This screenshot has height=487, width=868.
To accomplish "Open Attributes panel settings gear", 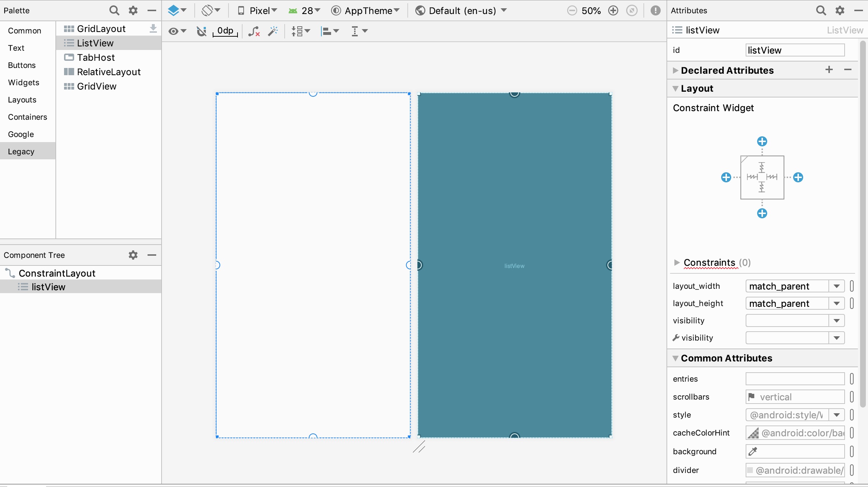I will [x=840, y=10].
